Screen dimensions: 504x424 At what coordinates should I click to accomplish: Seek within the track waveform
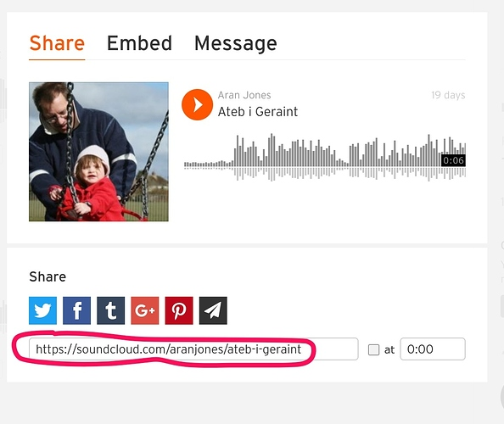point(325,158)
